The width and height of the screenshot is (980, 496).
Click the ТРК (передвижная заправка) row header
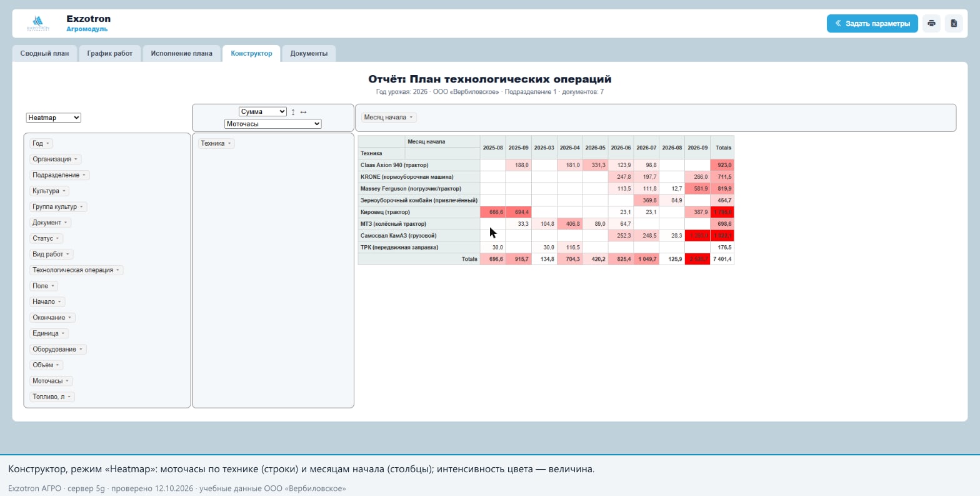(x=419, y=248)
